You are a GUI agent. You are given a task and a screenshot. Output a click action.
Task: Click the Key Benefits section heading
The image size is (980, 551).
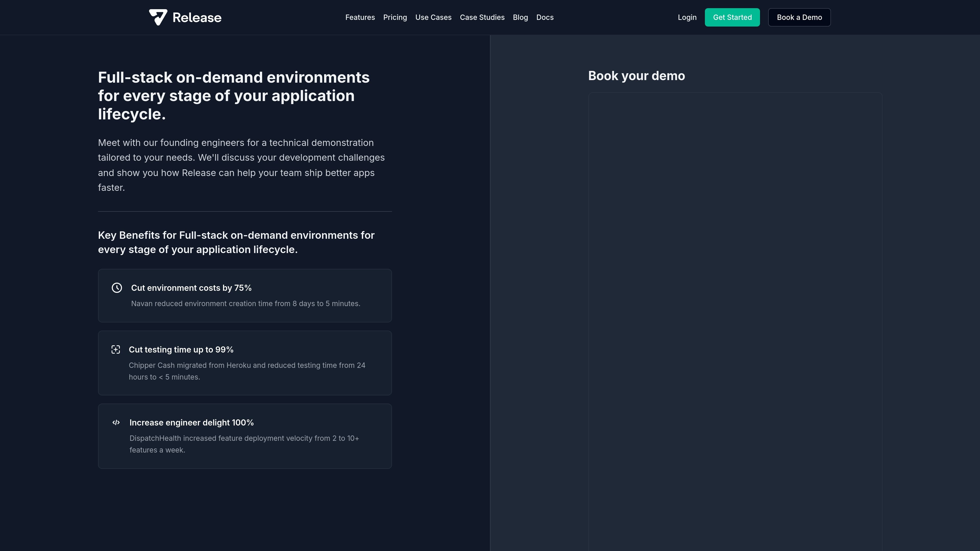tap(236, 242)
